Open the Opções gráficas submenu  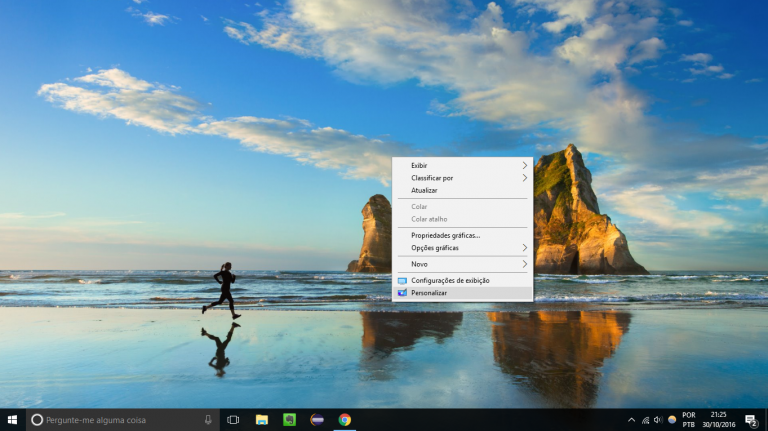(462, 248)
